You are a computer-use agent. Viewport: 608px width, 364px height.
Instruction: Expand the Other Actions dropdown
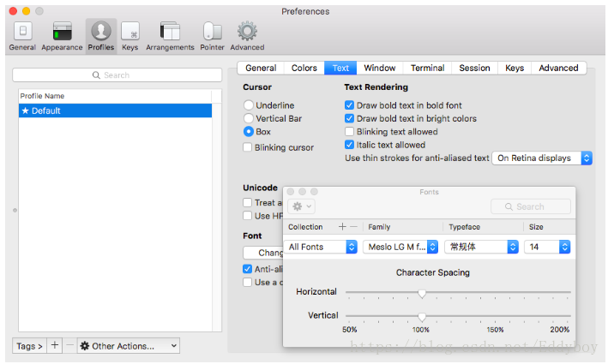(x=129, y=345)
